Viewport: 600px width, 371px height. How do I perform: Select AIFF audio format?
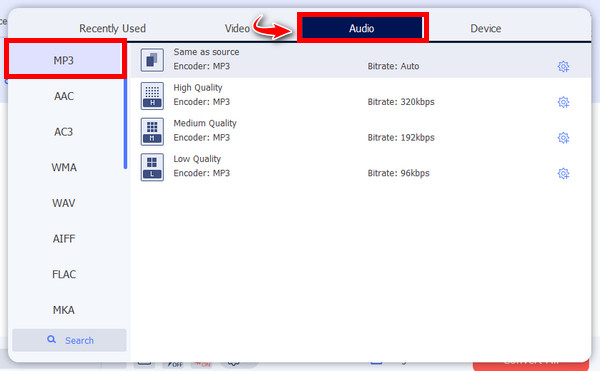coord(64,239)
